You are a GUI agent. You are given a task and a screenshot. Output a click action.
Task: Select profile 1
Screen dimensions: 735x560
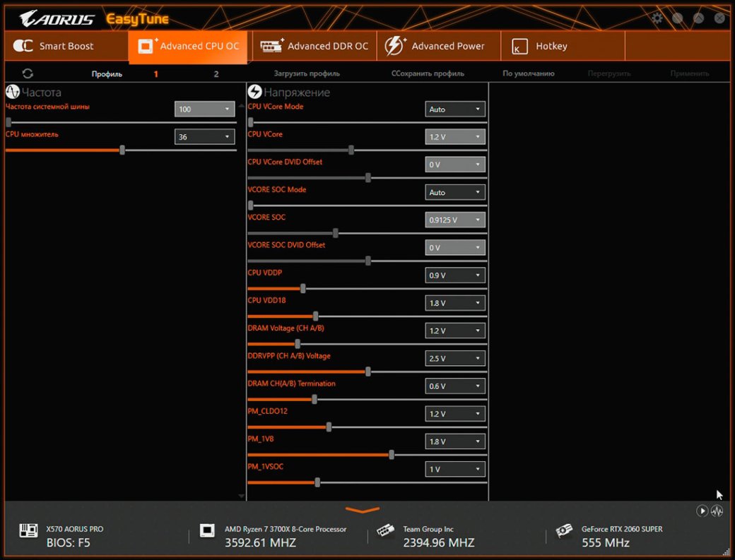(x=156, y=73)
